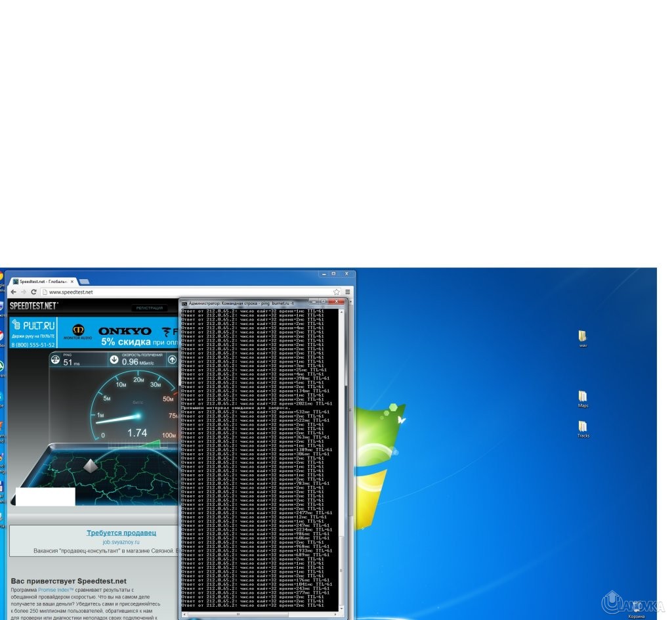Click the command prompt title bar icon

tap(184, 303)
